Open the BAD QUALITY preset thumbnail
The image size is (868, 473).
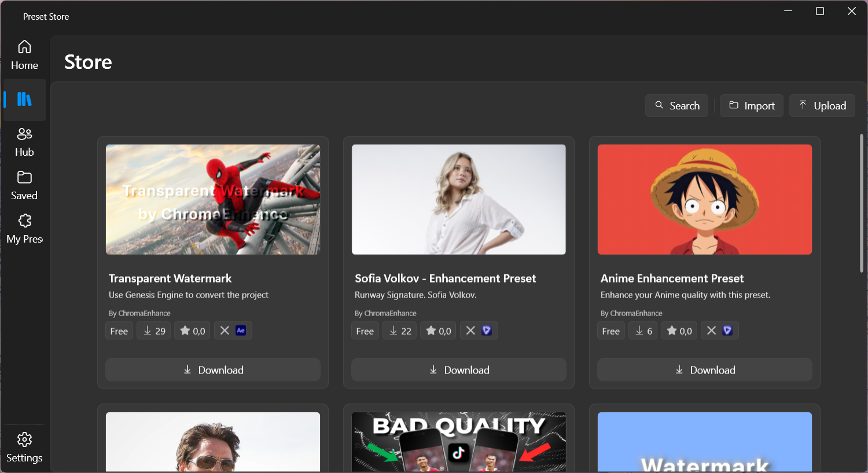click(459, 442)
